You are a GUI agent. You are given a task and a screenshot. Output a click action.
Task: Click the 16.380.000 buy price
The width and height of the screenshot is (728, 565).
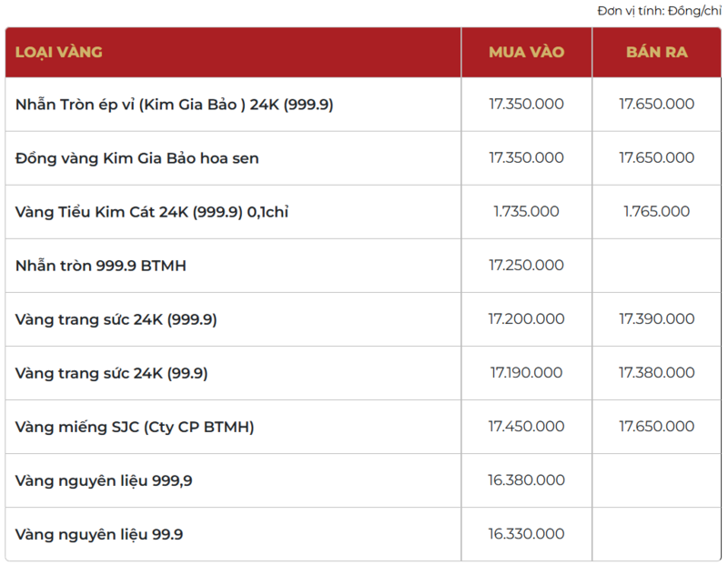[526, 479]
